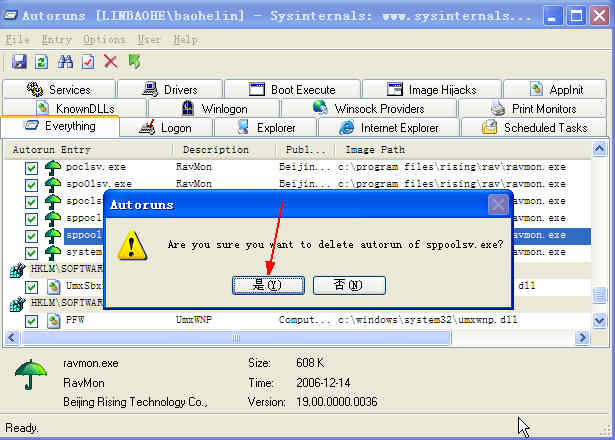Click the list's scroll down arrow
Image resolution: width=615 pixels, height=440 pixels.
(x=599, y=321)
